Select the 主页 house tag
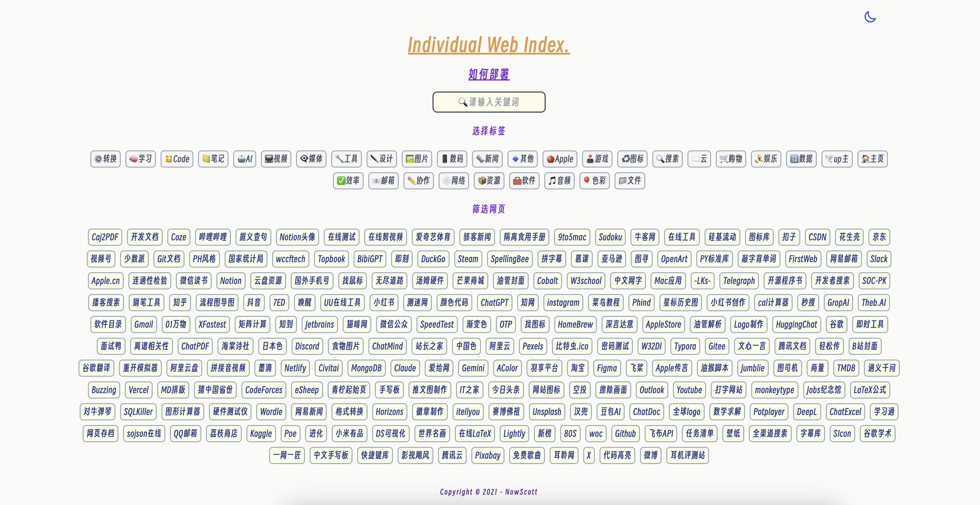The height and width of the screenshot is (505, 980). [873, 159]
